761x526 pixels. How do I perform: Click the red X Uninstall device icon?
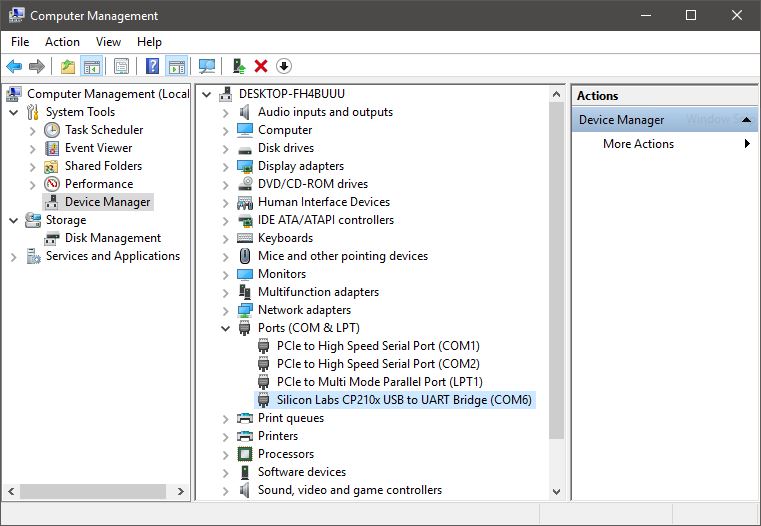click(x=261, y=66)
